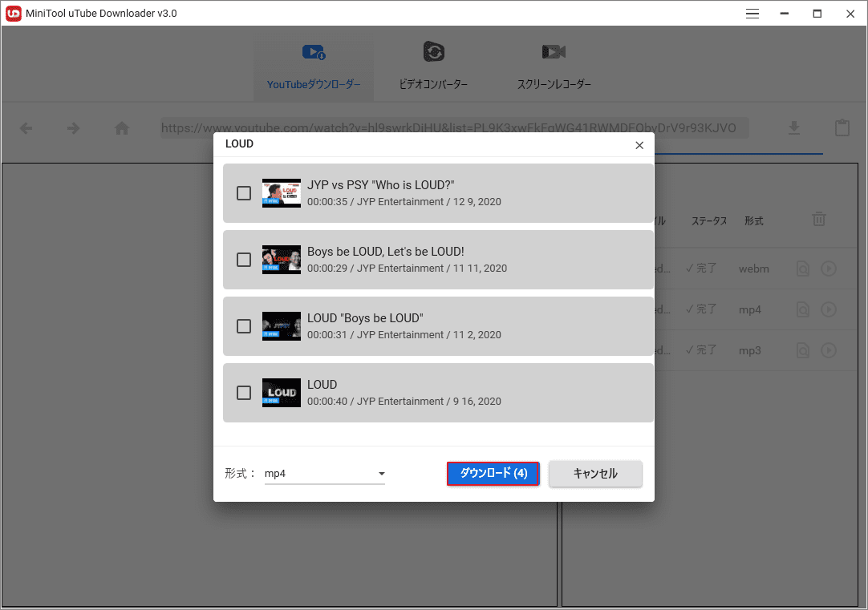Open thumbnail of JYP vs PSY "Who is LOUD?"
868x610 pixels.
282,193
